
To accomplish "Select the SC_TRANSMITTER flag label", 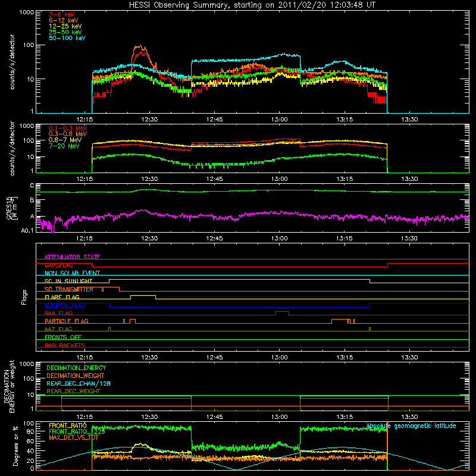I will (x=68, y=289).
